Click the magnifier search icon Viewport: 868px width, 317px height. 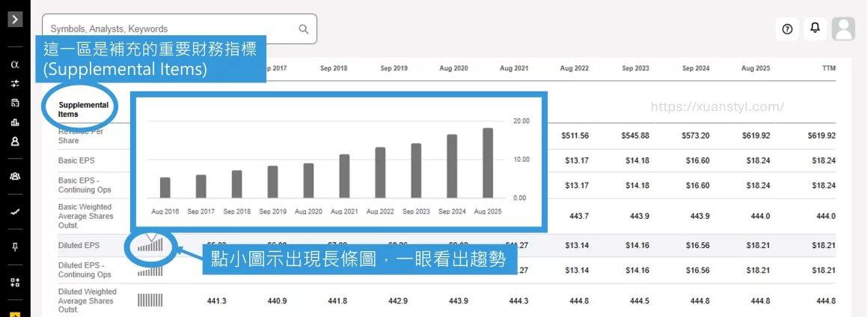(303, 28)
